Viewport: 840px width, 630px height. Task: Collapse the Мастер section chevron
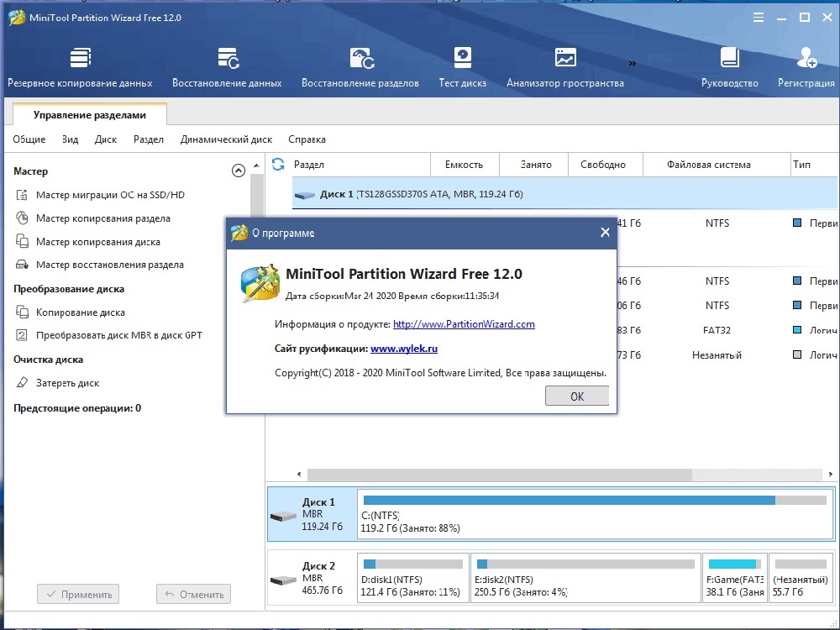click(239, 171)
